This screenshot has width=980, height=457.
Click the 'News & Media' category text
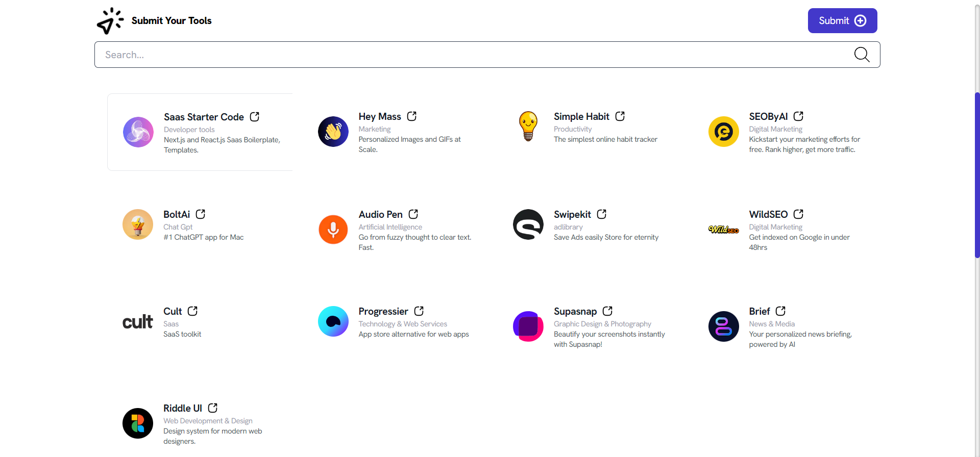coord(772,324)
